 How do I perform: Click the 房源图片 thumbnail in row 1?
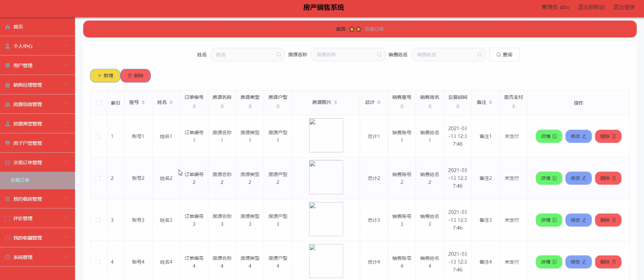[x=326, y=135]
